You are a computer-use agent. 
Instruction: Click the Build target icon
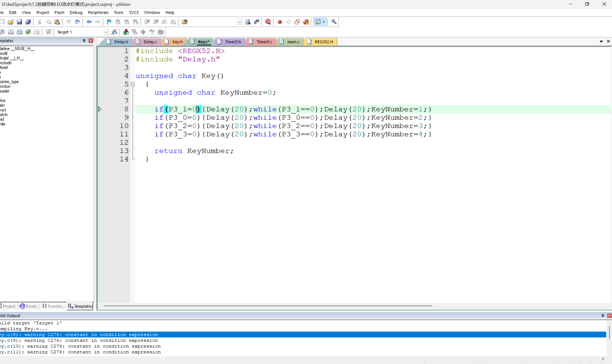(x=11, y=32)
